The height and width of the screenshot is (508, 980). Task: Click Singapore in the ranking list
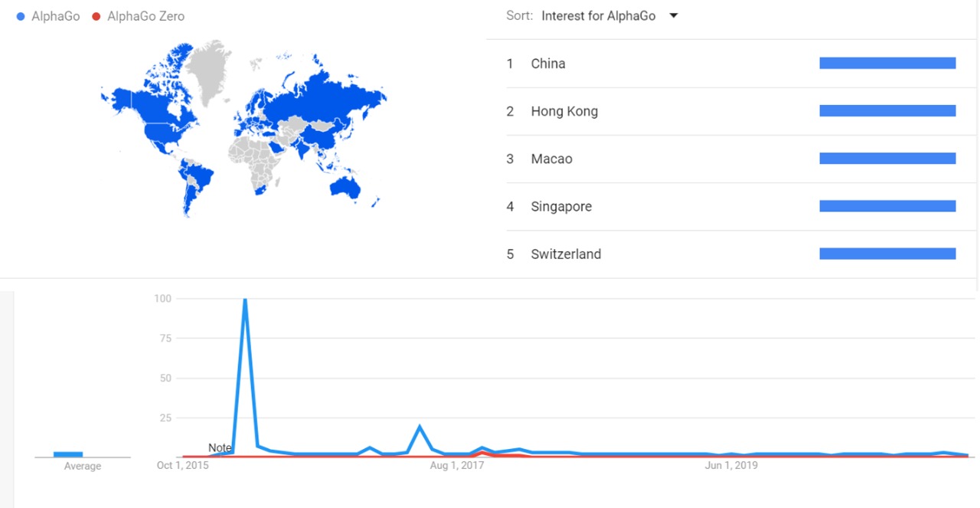coord(561,206)
